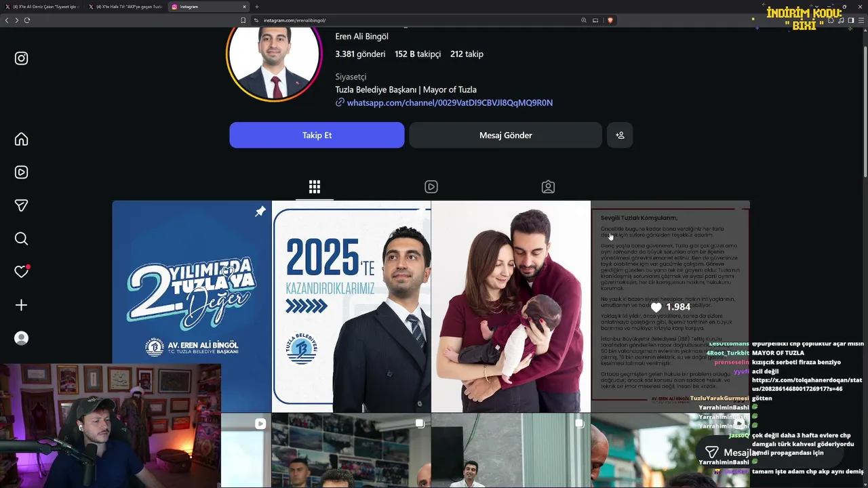Click the Takip Et follow button

(x=317, y=135)
